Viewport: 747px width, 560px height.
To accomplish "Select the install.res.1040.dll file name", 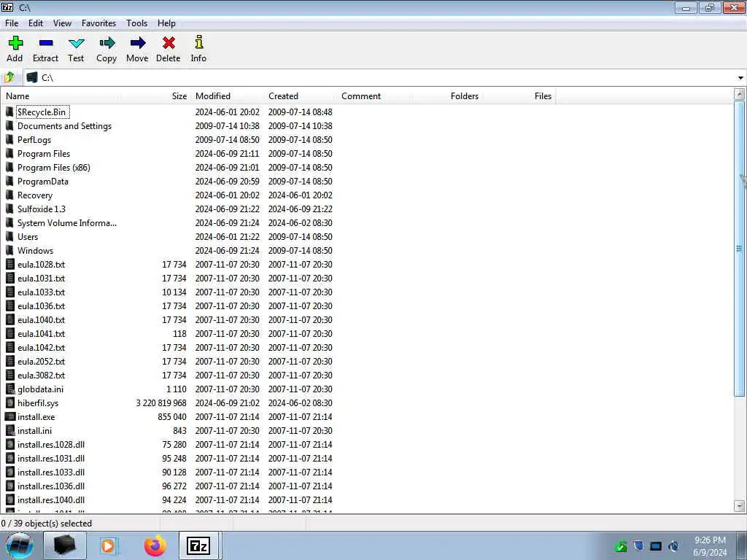I will pos(51,500).
